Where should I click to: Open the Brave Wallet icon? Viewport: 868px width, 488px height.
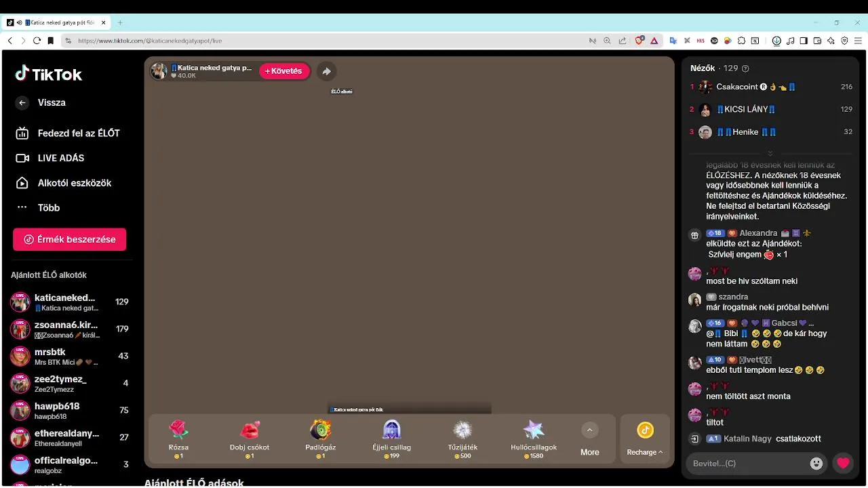[817, 41]
